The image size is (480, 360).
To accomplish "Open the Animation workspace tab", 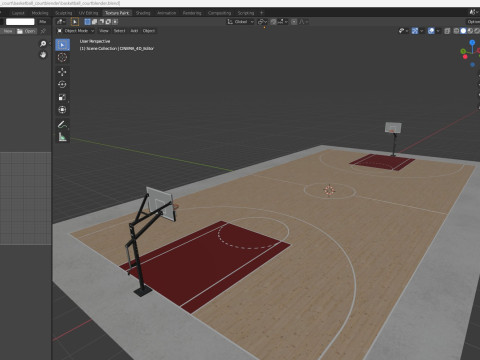I will tap(167, 13).
